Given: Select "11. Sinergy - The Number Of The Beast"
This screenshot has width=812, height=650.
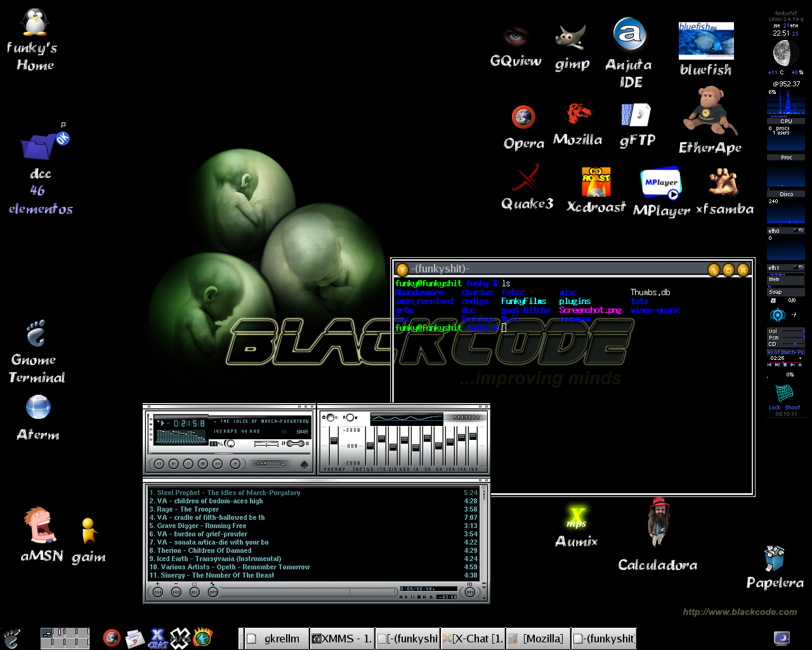Looking at the screenshot, I should pos(313,575).
